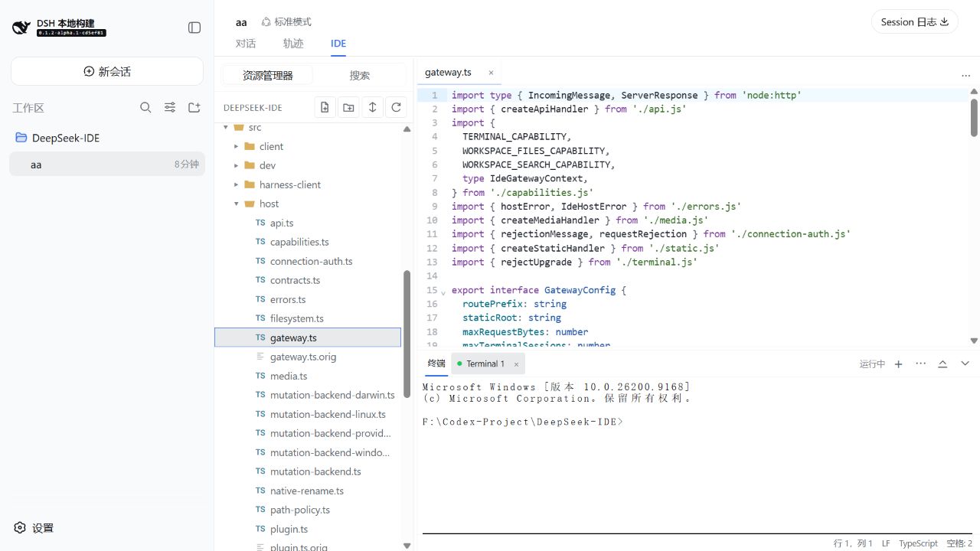Open the aa conversation entry
Viewport: 980px width, 551px height.
tap(107, 164)
